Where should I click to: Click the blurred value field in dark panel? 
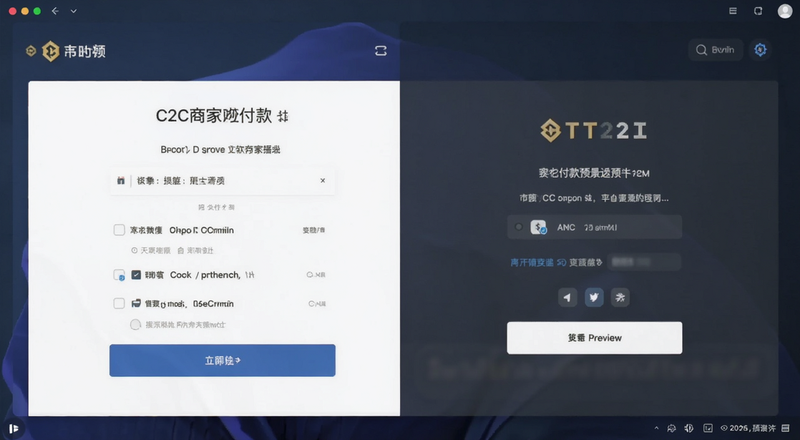(x=644, y=262)
